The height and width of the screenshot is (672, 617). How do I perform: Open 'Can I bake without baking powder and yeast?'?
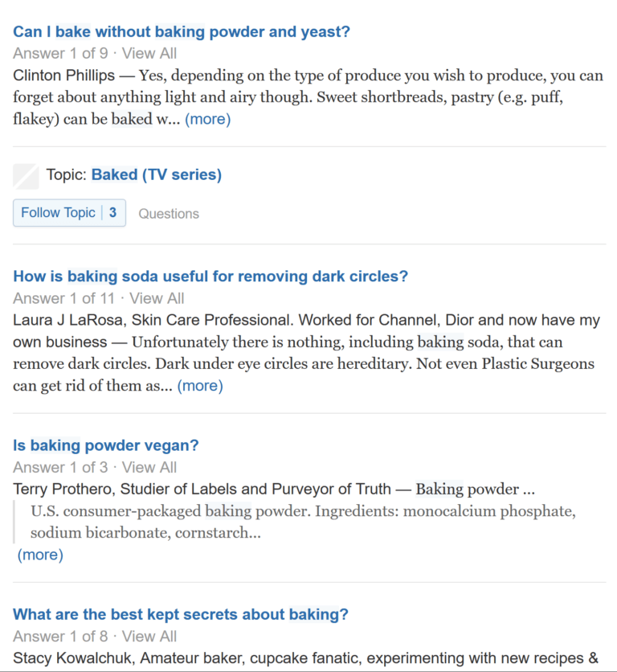click(x=182, y=31)
